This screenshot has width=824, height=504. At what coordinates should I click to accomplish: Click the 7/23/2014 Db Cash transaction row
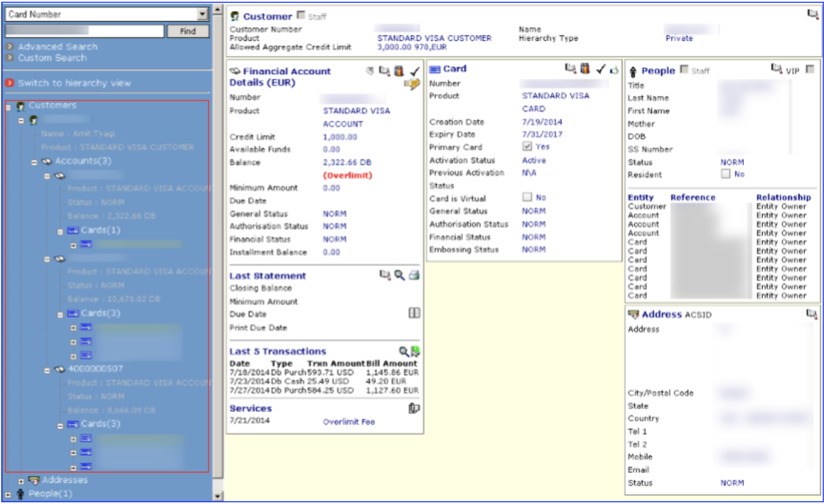(324, 381)
